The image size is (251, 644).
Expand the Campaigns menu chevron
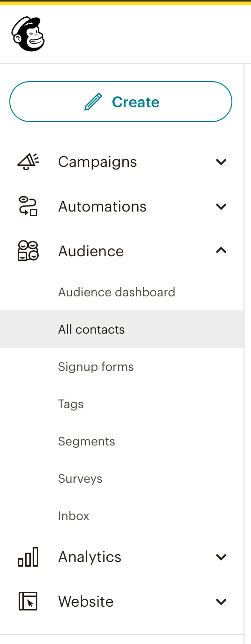tap(221, 162)
